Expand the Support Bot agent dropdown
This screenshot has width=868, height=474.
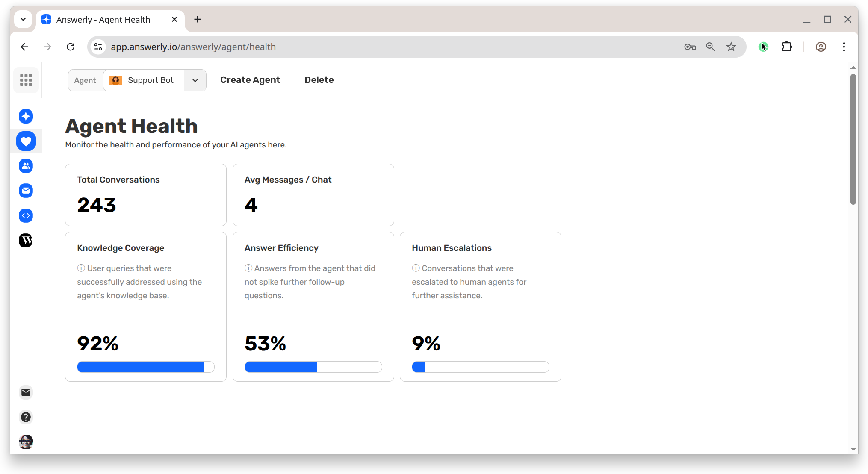pyautogui.click(x=195, y=80)
